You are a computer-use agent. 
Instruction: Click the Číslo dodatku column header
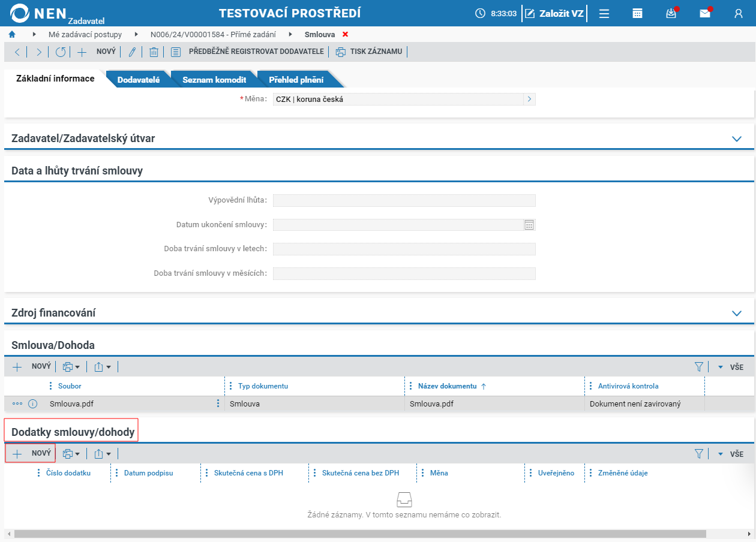[68, 473]
